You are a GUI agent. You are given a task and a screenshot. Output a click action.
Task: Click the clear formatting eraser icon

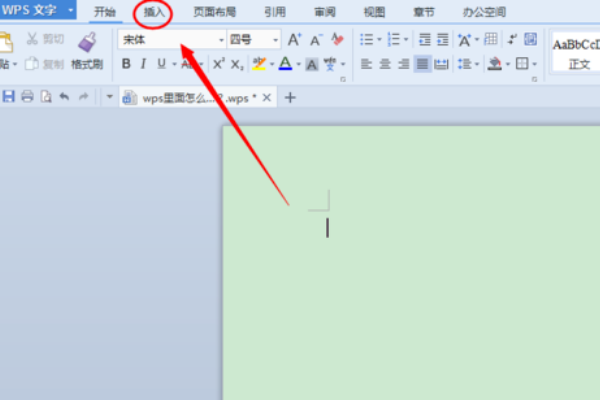pos(338,40)
